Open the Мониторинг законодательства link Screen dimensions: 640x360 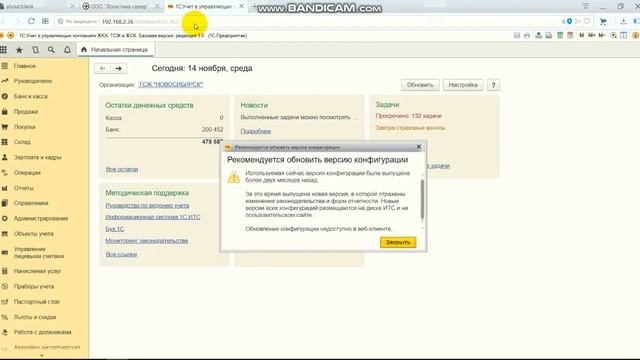coord(147,241)
